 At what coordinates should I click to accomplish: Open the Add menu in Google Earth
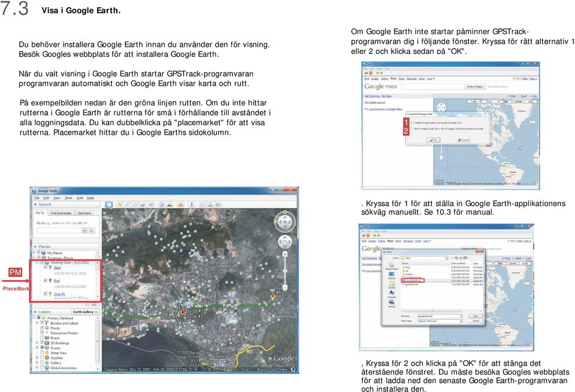(x=80, y=198)
